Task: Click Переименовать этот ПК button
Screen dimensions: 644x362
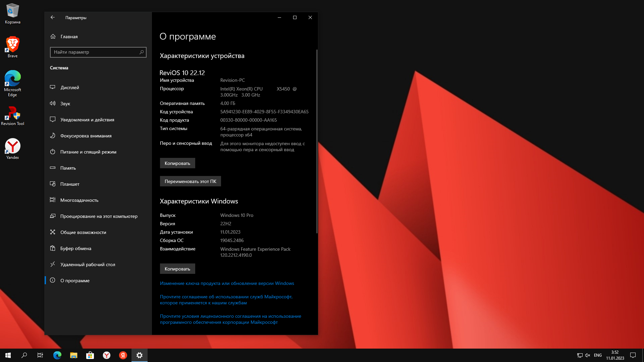Action: (190, 181)
